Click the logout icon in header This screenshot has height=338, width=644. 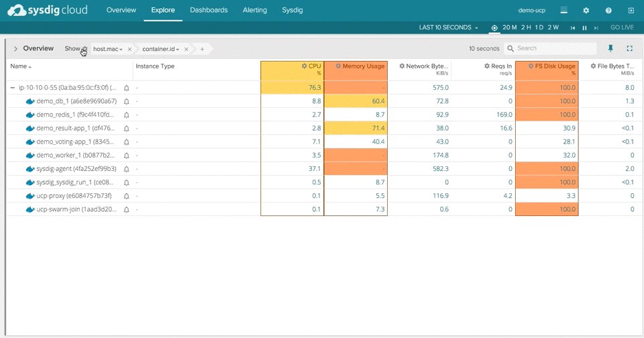pyautogui.click(x=631, y=10)
